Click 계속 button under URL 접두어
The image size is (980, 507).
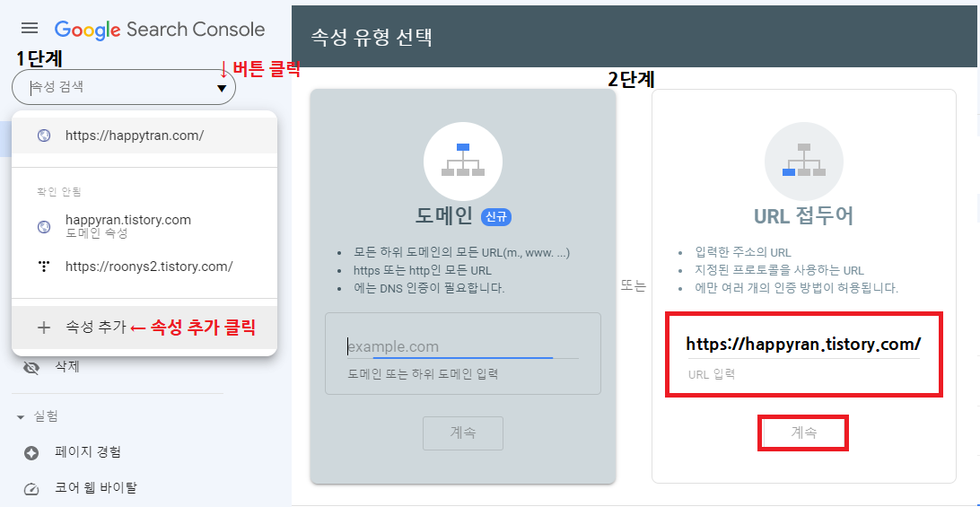coord(803,432)
